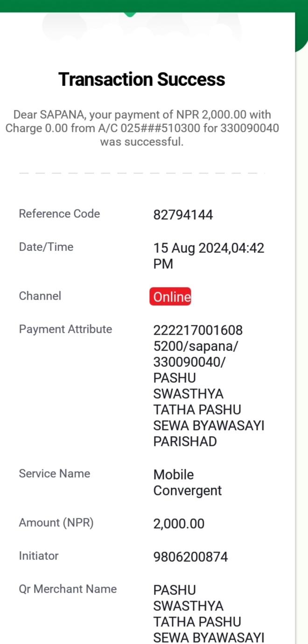Click the Qr Merchant Name label
Screen dimensions: 308x644
[x=68, y=589]
